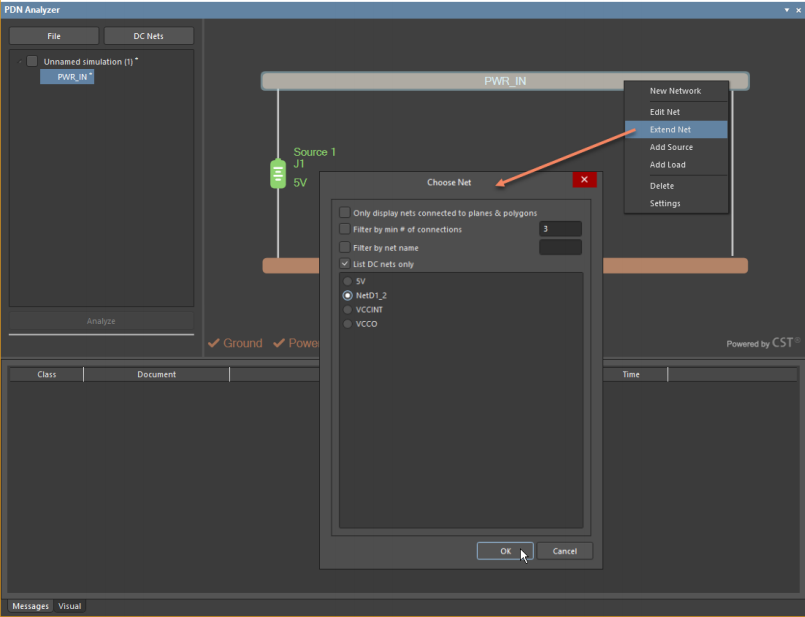Click the Class column header
The height and width of the screenshot is (617, 805).
point(46,375)
